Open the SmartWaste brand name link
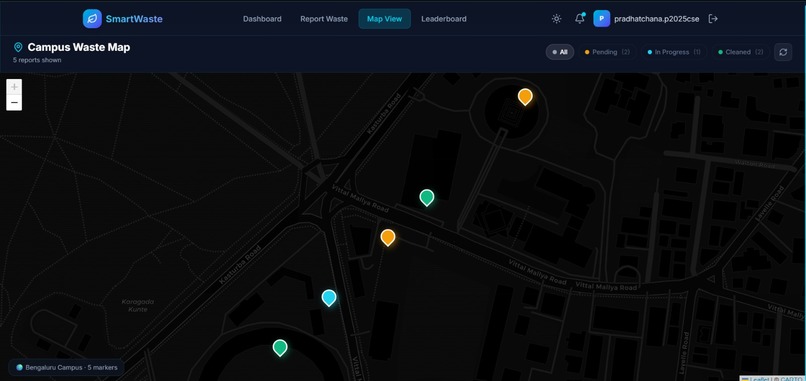The width and height of the screenshot is (806, 381). (134, 19)
